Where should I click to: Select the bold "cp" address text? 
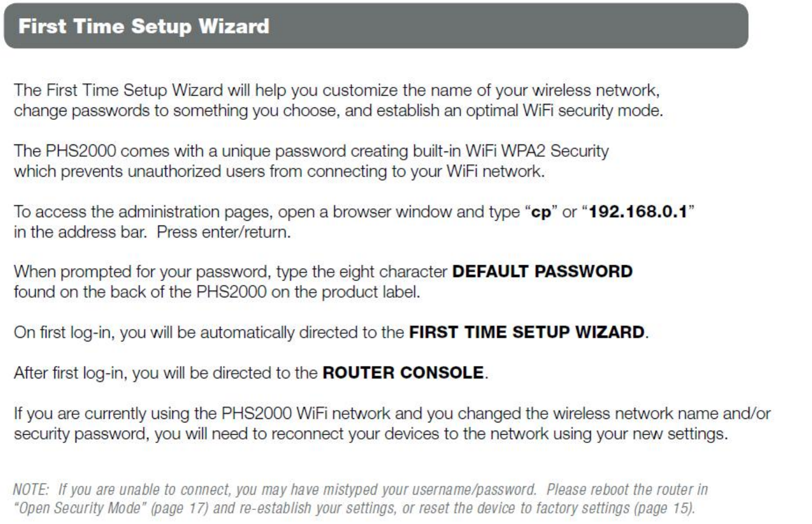click(541, 212)
